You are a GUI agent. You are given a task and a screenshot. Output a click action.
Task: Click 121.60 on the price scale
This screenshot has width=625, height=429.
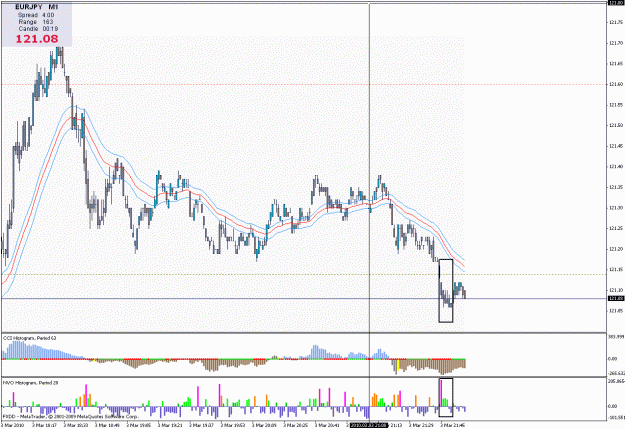pos(616,85)
